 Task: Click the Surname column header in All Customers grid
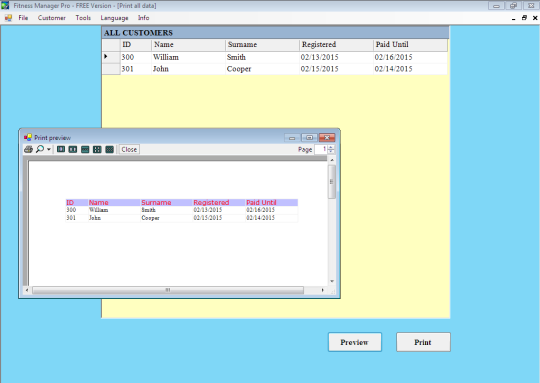click(262, 45)
